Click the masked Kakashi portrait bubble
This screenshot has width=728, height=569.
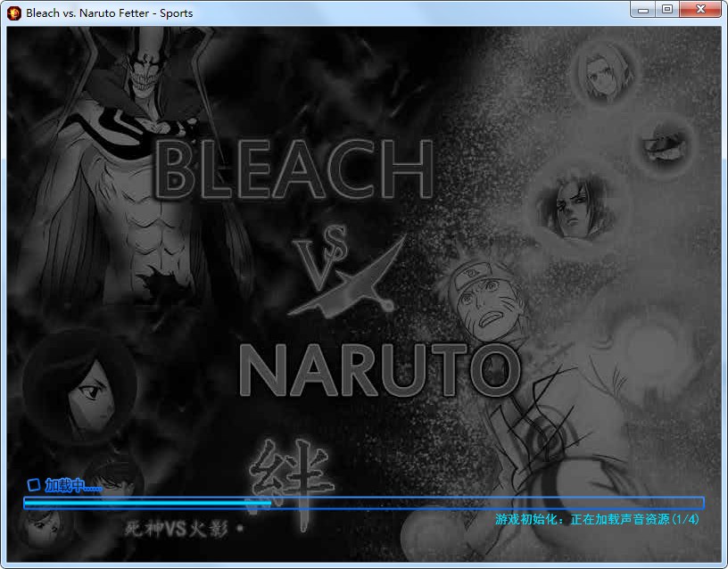(x=665, y=141)
